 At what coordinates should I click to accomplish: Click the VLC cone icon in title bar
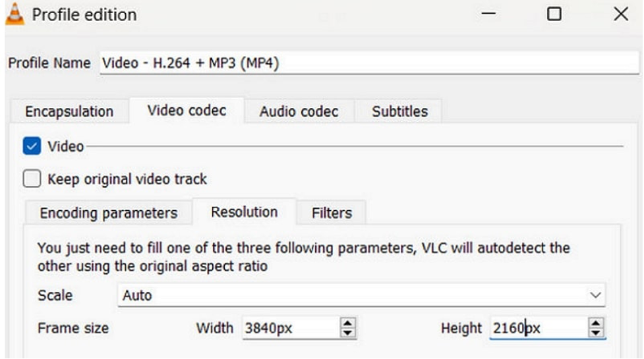point(15,14)
